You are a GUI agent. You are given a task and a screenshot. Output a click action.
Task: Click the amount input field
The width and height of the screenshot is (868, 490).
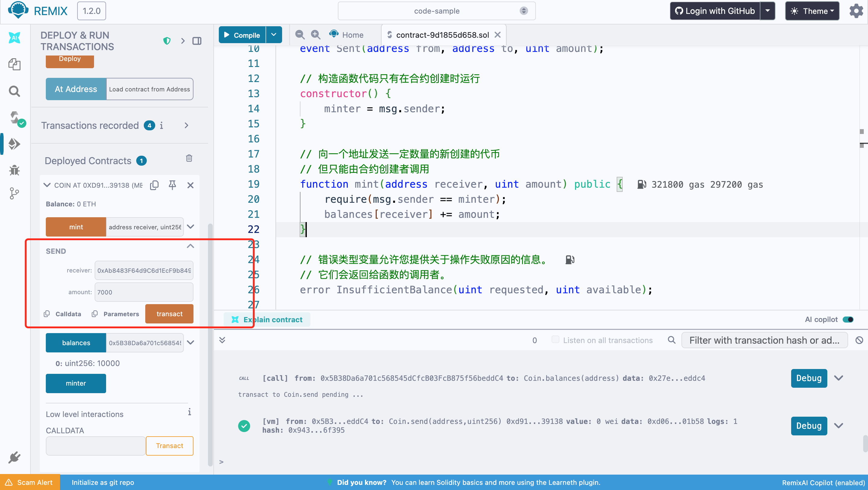(x=144, y=292)
